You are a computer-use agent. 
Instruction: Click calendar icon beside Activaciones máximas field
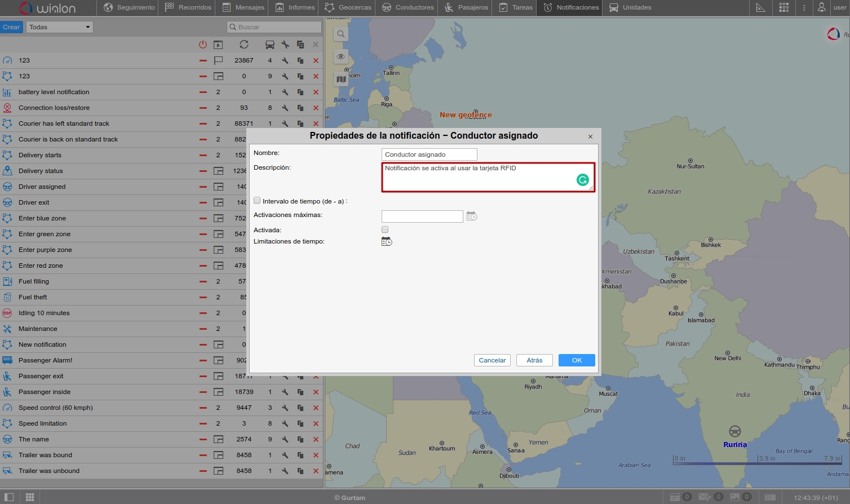coord(472,216)
